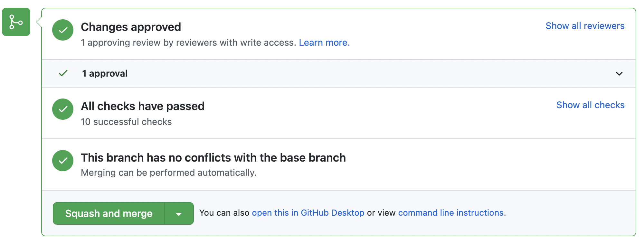This screenshot has height=244, width=644.
Task: Click open this in GitHub Desktop link
Action: point(308,213)
